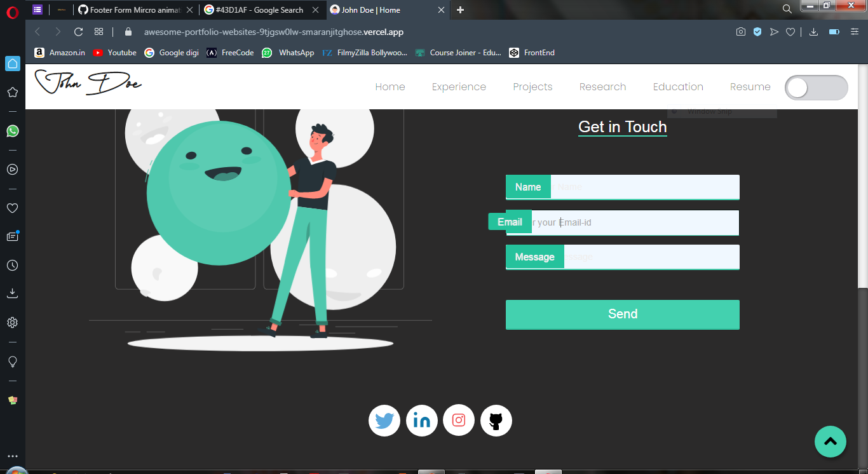
Task: Click the scroll-to-top arrow button
Action: (831, 442)
